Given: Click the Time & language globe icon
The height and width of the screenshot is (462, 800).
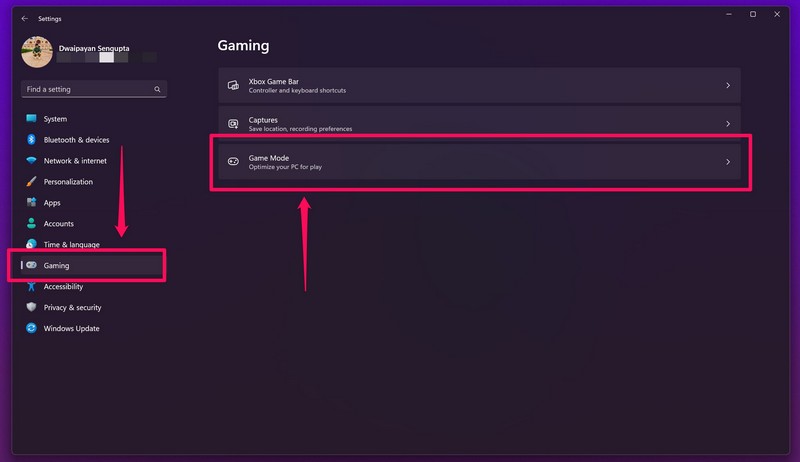Looking at the screenshot, I should pyautogui.click(x=31, y=245).
